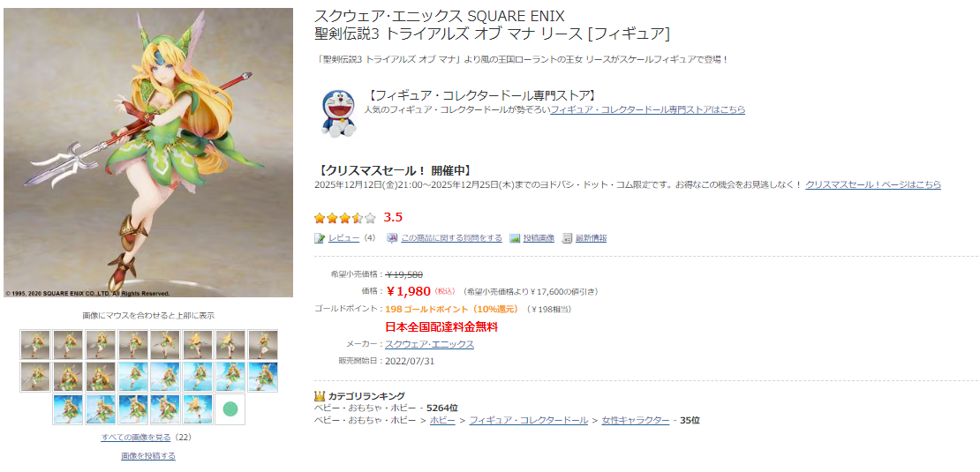The height and width of the screenshot is (472, 980).
Task: Click the posted images picture icon
Action: (x=515, y=238)
